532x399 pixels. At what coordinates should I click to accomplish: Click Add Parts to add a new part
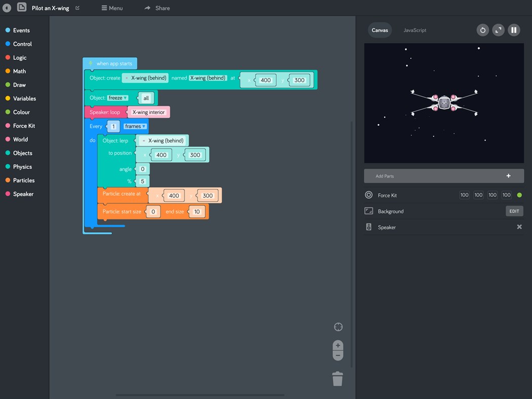444,176
